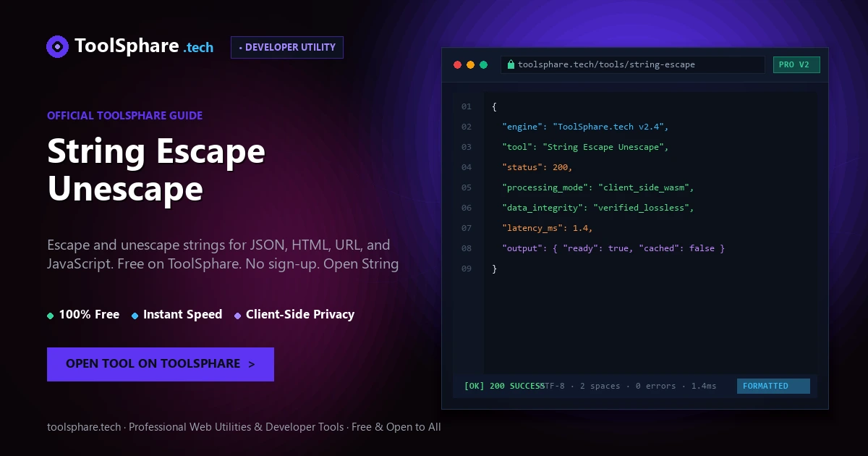The width and height of the screenshot is (868, 456).
Task: Click the green padlock icon in address bar
Action: tap(511, 64)
